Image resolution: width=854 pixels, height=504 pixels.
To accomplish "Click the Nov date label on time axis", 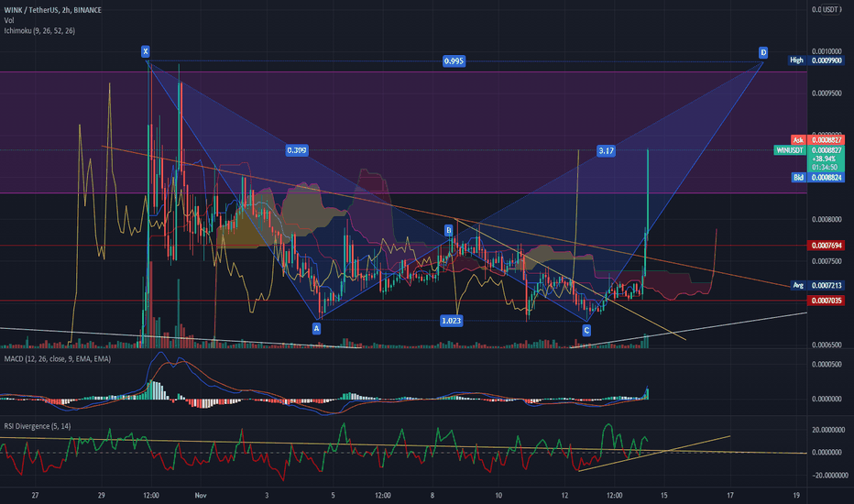I will pos(201,495).
